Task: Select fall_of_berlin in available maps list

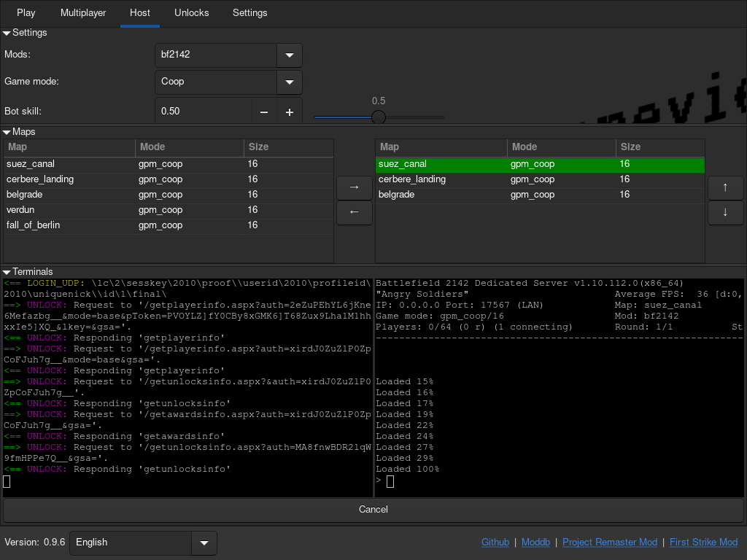Action: [x=169, y=225]
